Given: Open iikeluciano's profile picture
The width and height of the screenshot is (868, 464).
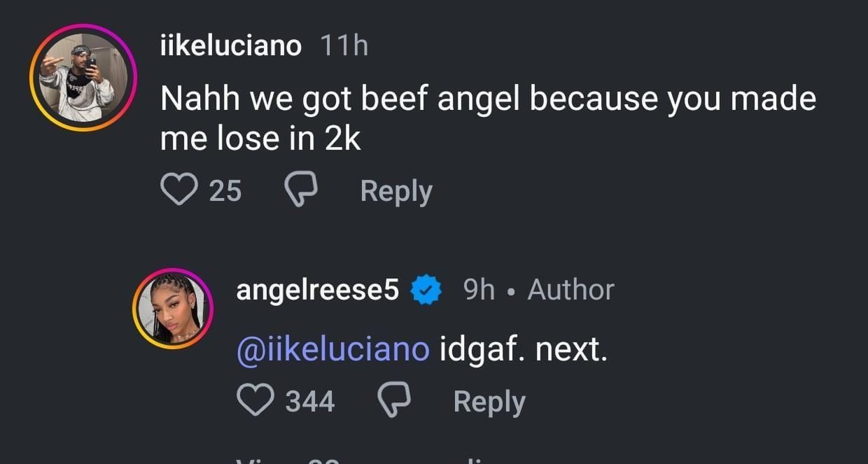Looking at the screenshot, I should click(83, 78).
